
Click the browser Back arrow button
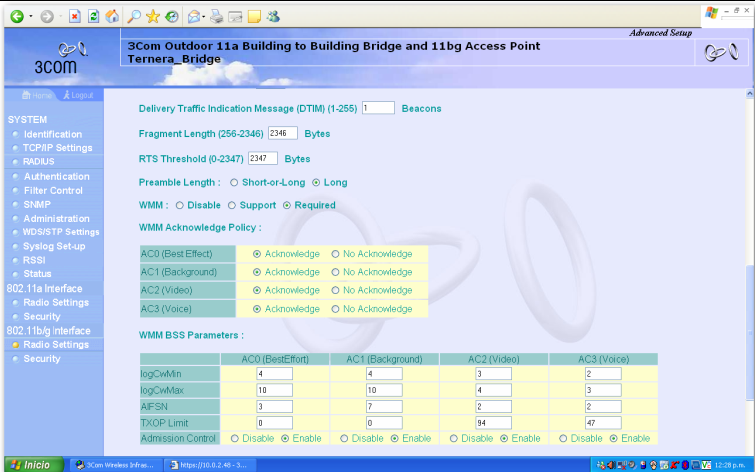[16, 16]
